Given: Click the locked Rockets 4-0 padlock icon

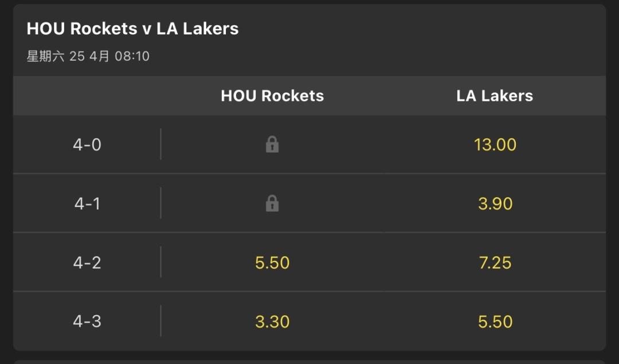Looking at the screenshot, I should (272, 144).
